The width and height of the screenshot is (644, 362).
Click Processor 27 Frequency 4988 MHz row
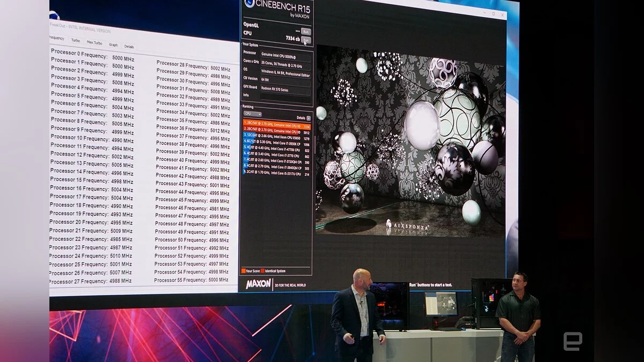pyautogui.click(x=90, y=281)
